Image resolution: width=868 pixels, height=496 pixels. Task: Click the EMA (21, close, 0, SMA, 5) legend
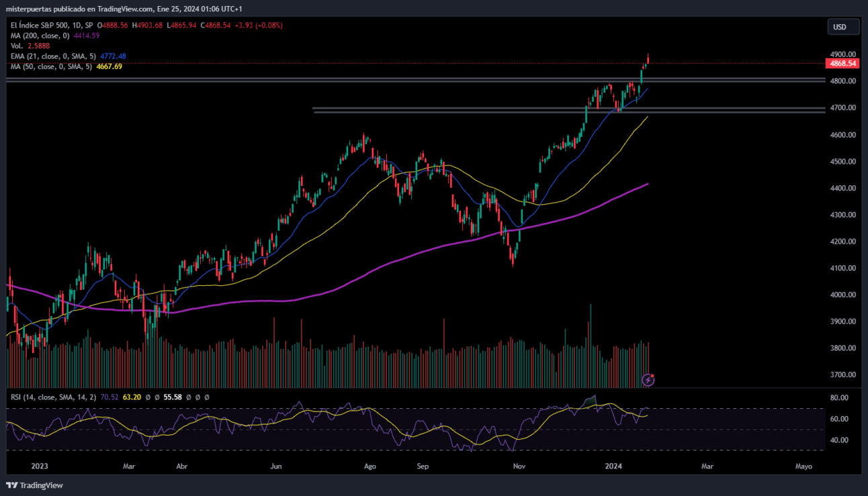pos(53,56)
